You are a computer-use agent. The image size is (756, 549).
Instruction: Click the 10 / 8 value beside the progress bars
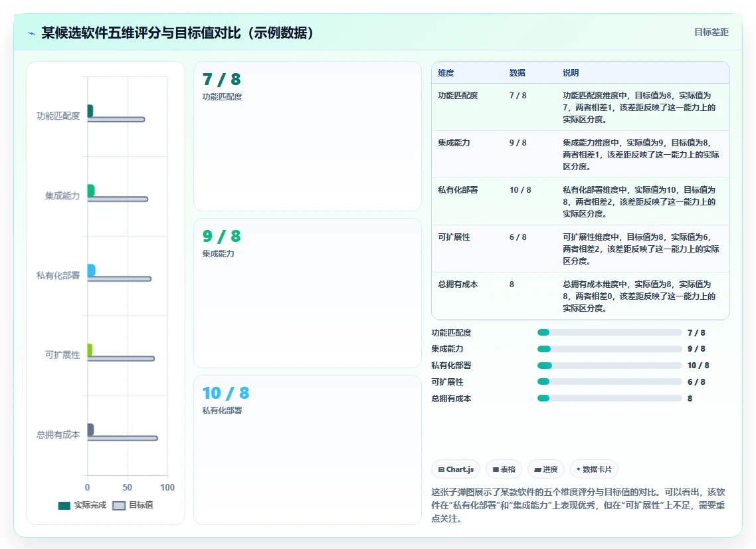[698, 365]
